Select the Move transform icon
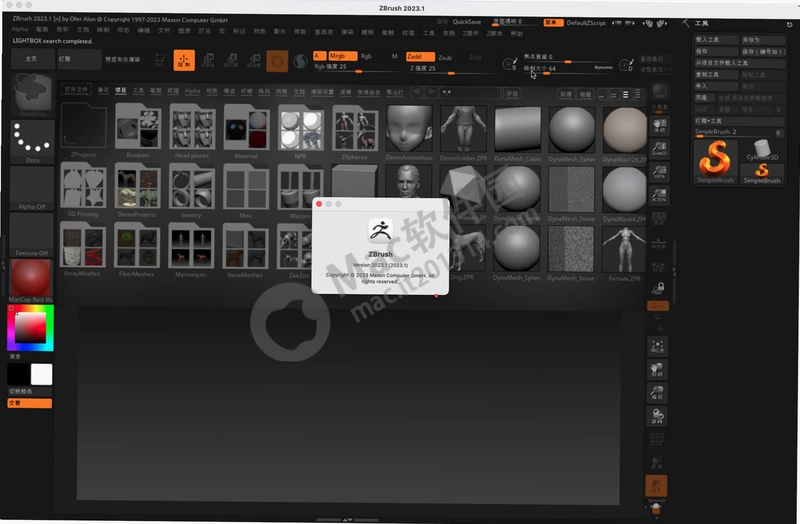 click(208, 60)
